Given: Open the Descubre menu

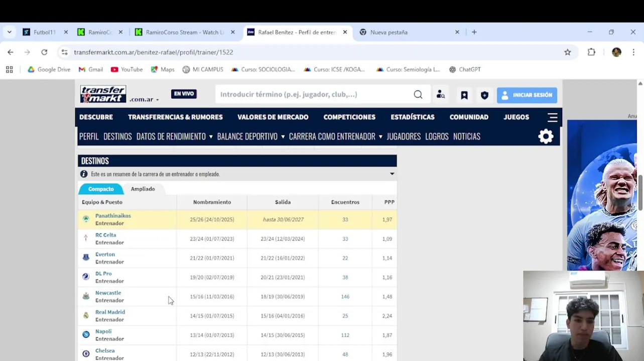Looking at the screenshot, I should (96, 117).
